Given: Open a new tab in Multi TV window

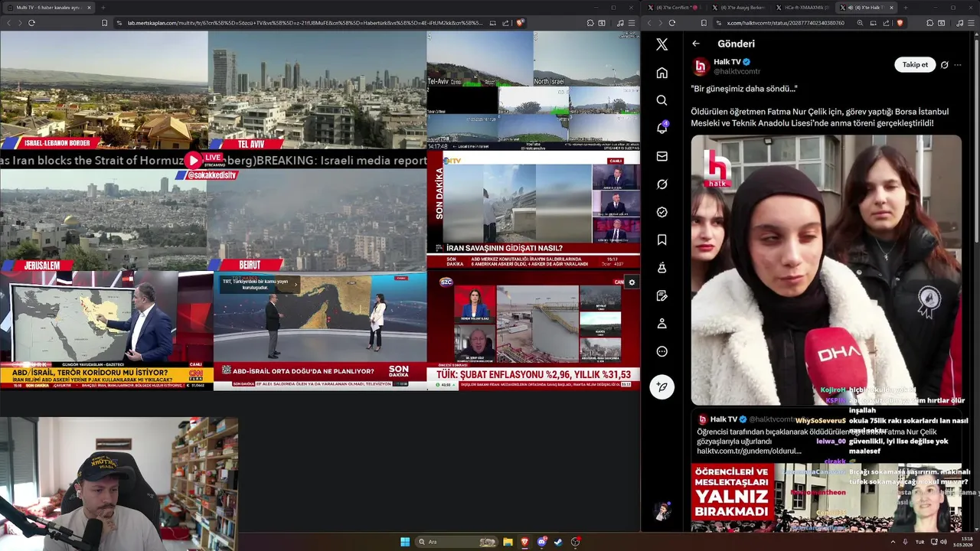Looking at the screenshot, I should (x=103, y=8).
